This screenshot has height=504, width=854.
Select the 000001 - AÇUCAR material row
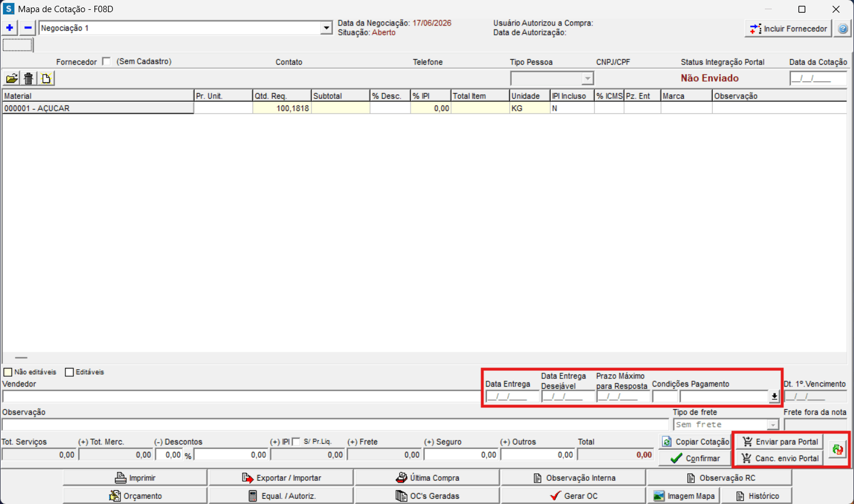98,108
